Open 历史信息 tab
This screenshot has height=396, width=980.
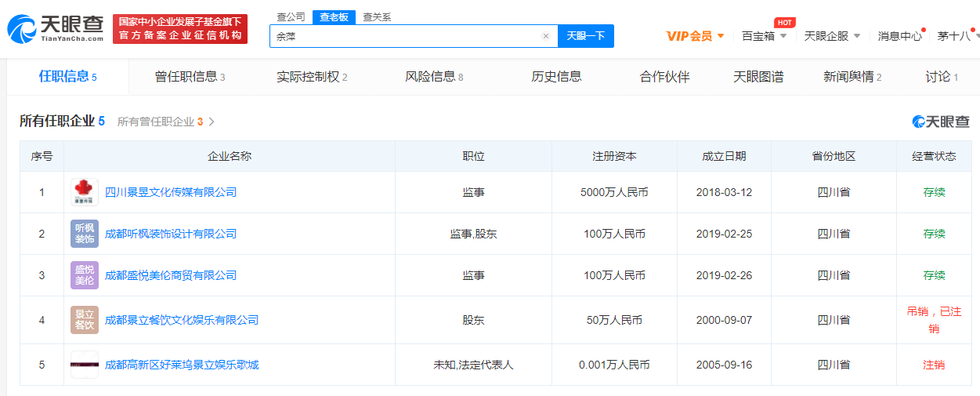point(556,76)
